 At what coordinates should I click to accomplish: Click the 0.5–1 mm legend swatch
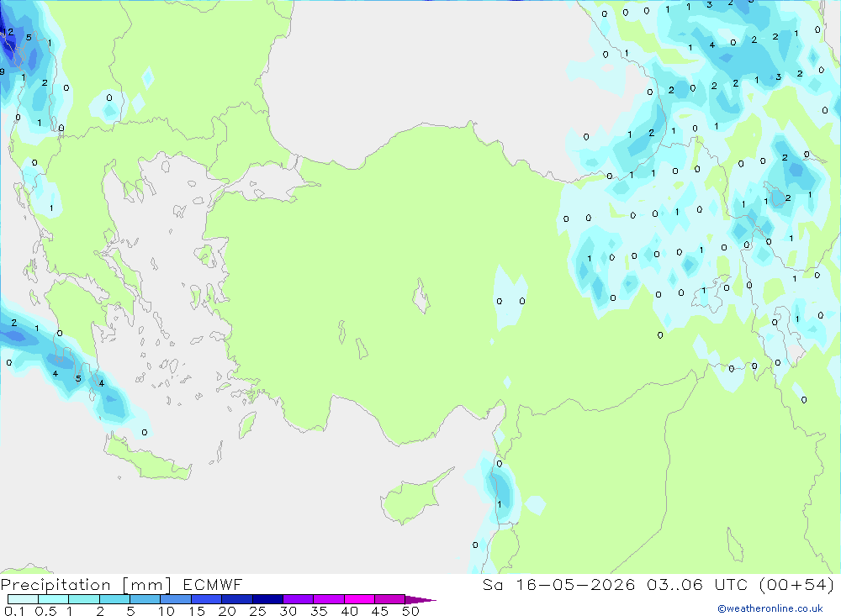click(x=54, y=599)
